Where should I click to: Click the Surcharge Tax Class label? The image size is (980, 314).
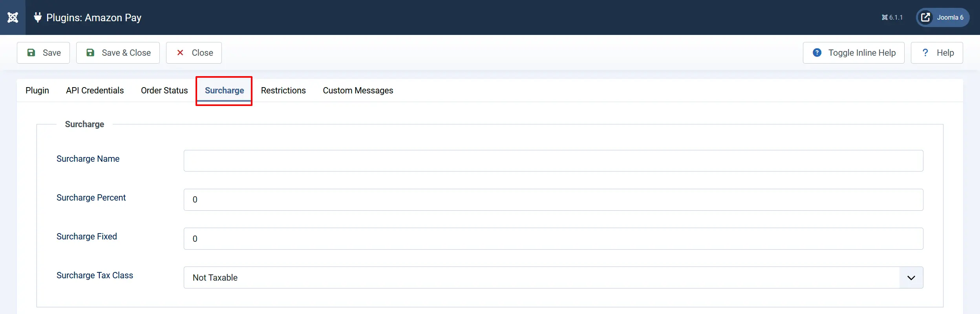pyautogui.click(x=95, y=275)
